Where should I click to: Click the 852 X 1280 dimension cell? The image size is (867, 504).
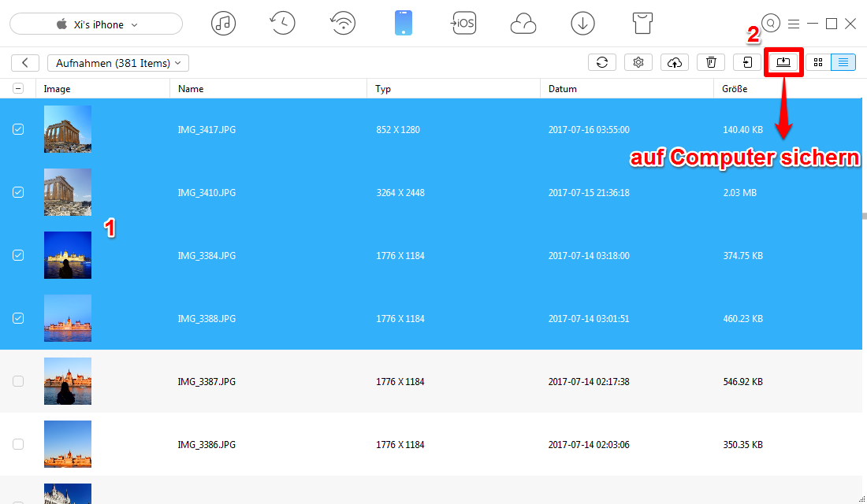pyautogui.click(x=398, y=130)
